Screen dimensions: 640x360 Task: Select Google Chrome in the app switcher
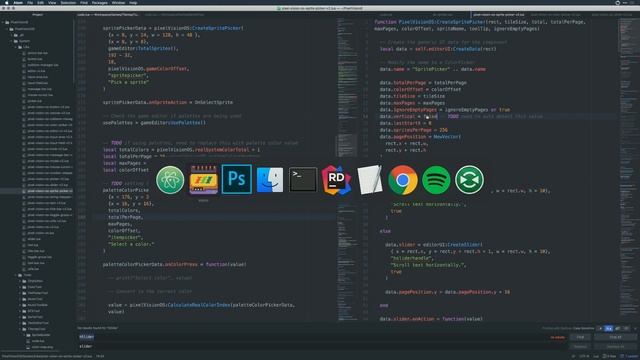click(x=402, y=180)
